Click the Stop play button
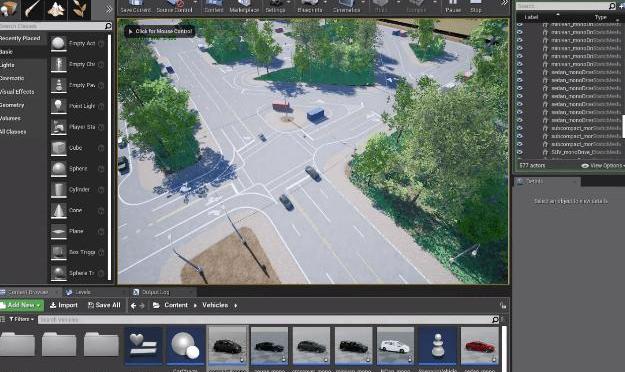The height and width of the screenshot is (372, 625). pyautogui.click(x=476, y=7)
